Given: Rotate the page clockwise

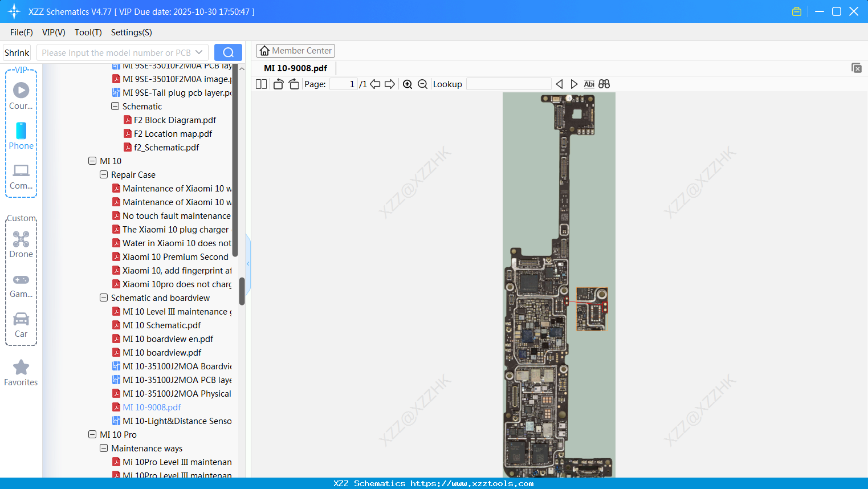Looking at the screenshot, I should [x=294, y=84].
